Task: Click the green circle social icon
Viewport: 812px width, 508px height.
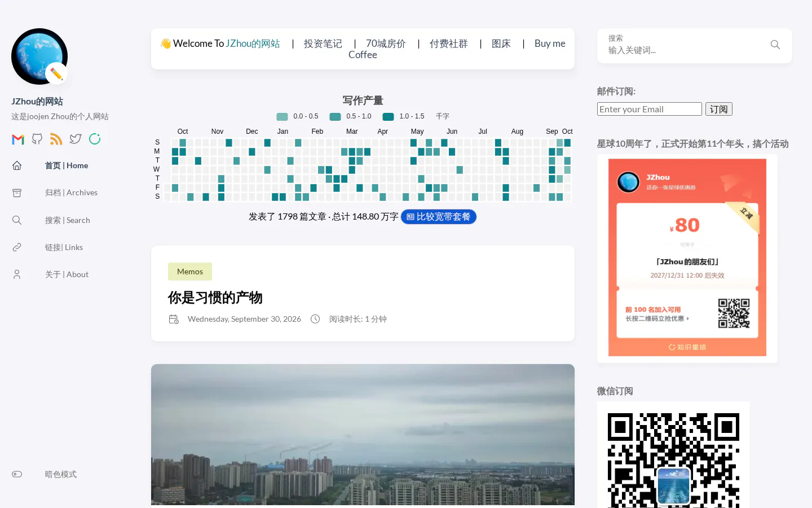Action: coord(95,139)
